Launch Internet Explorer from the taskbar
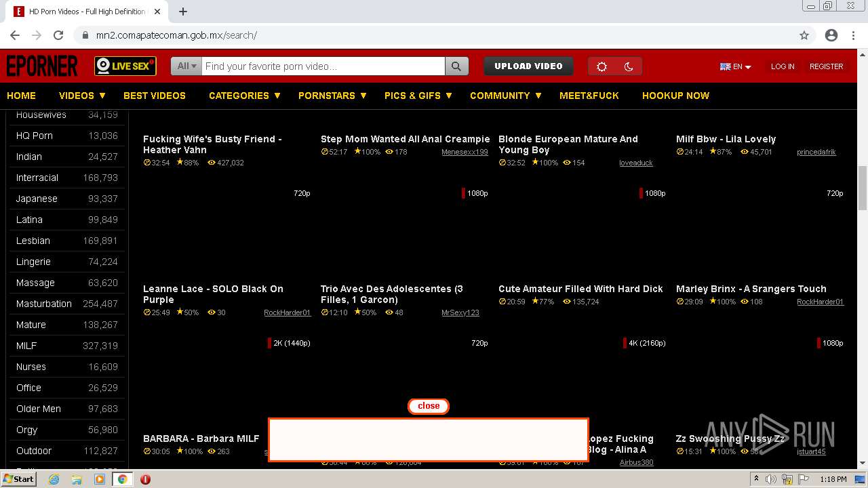Screen dimensions: 868x488 (x=54, y=479)
